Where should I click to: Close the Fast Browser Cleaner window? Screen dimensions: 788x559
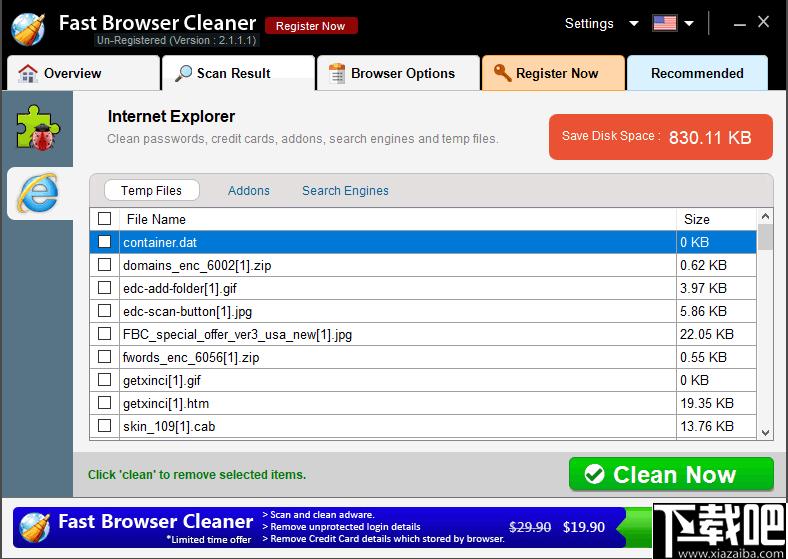(x=763, y=22)
